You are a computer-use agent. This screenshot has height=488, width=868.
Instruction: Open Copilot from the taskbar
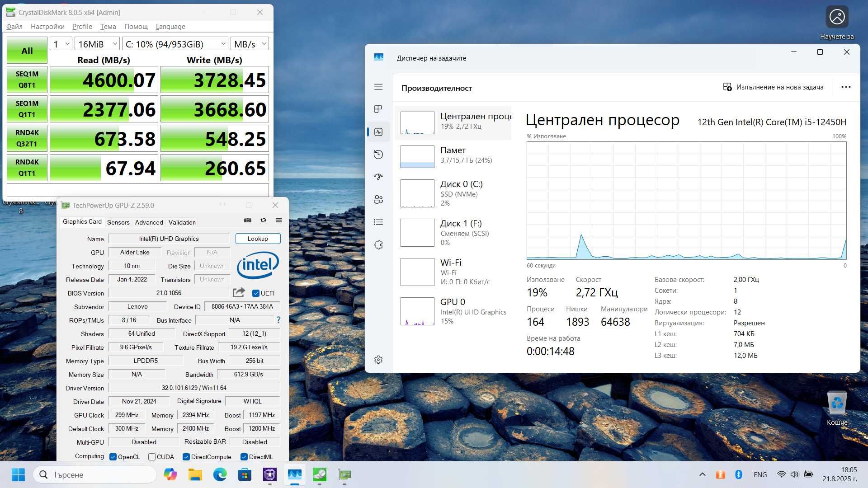tap(170, 474)
